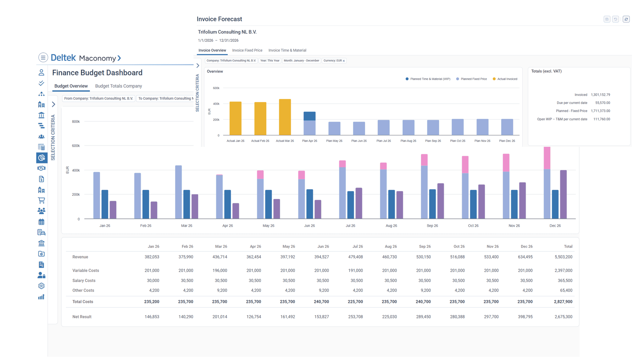This screenshot has width=644, height=362.
Task: Expand Invoice Forecast Selection Criteria chevron
Action: click(x=197, y=66)
